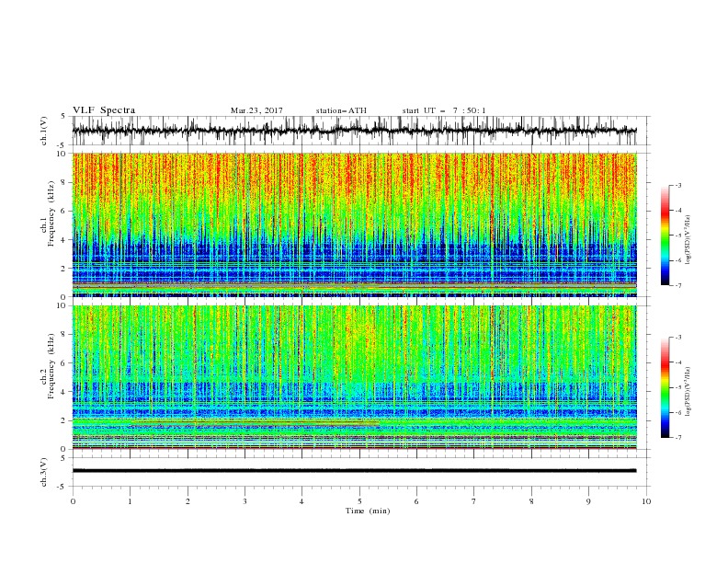Image resolution: width=728 pixels, height=563 pixels.
Task: Click the time axis tick label '5'
Action: click(x=359, y=501)
